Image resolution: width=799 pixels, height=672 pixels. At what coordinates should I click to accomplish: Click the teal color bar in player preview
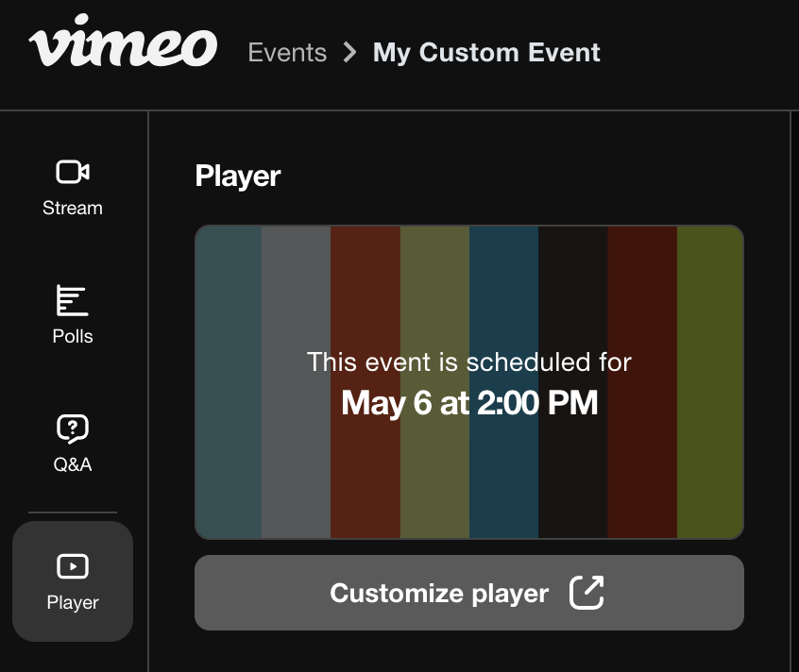coord(229,453)
